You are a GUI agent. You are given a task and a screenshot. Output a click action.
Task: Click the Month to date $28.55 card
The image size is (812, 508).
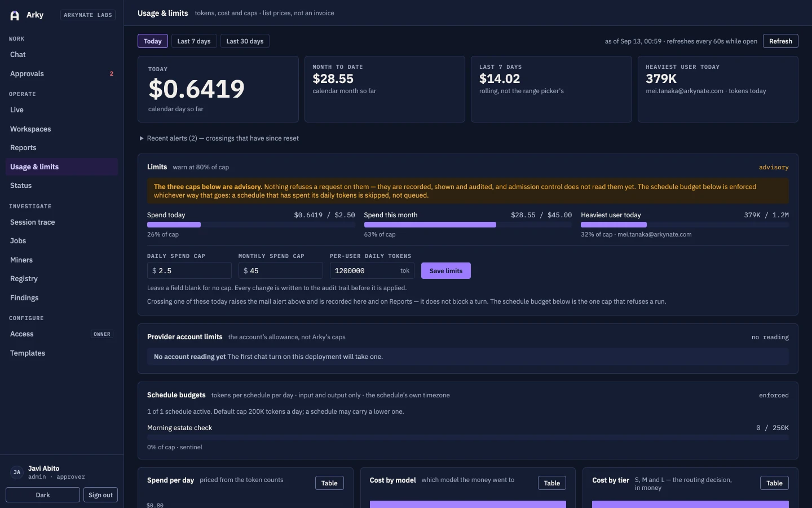pyautogui.click(x=385, y=89)
